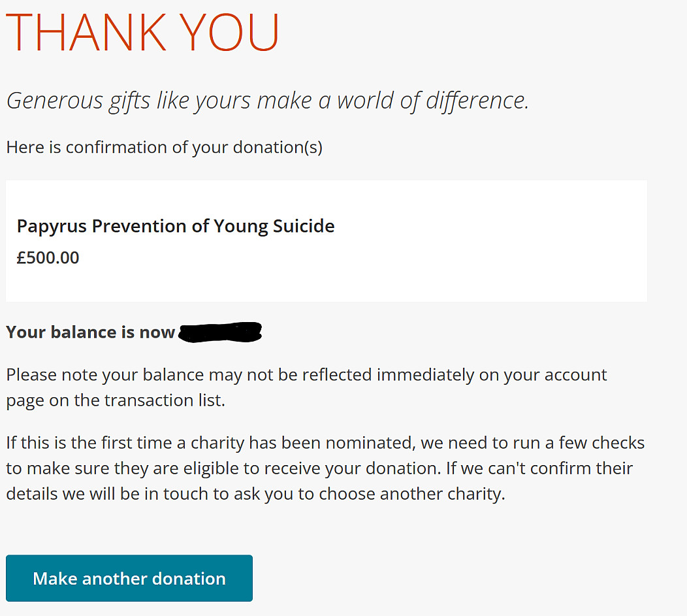687x616 pixels.
Task: Click the word 'difference' in the tagline
Action: coord(477,101)
